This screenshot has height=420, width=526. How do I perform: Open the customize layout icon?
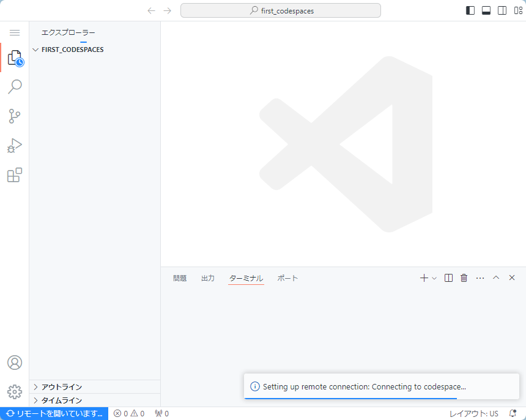click(518, 10)
